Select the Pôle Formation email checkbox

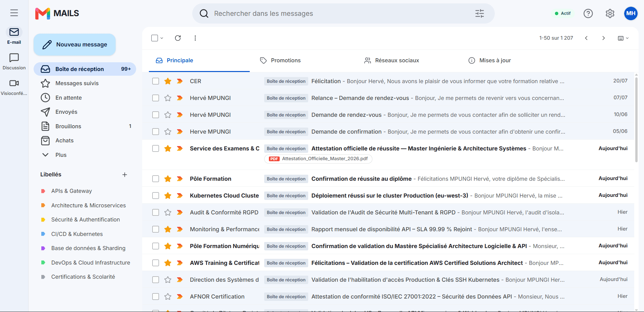point(156,179)
